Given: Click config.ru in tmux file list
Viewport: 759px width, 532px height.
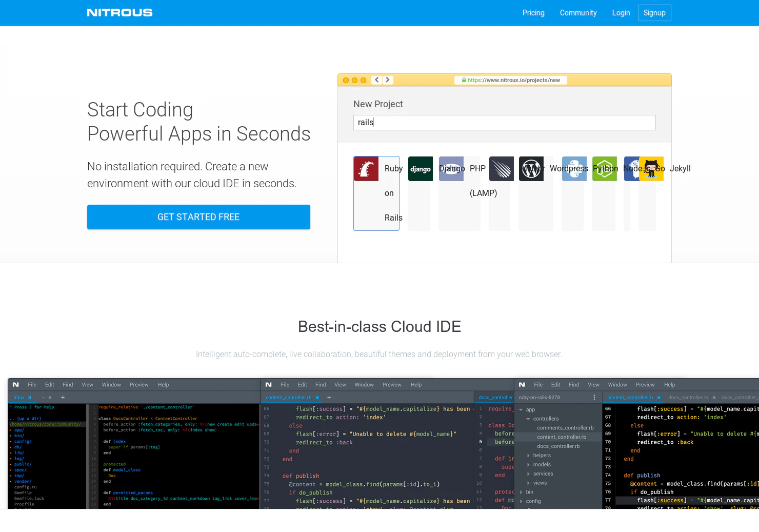Looking at the screenshot, I should (x=26, y=487).
